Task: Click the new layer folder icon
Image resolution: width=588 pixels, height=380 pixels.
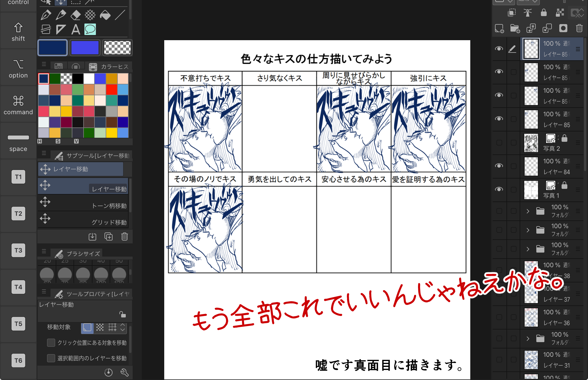Action: coord(515,28)
